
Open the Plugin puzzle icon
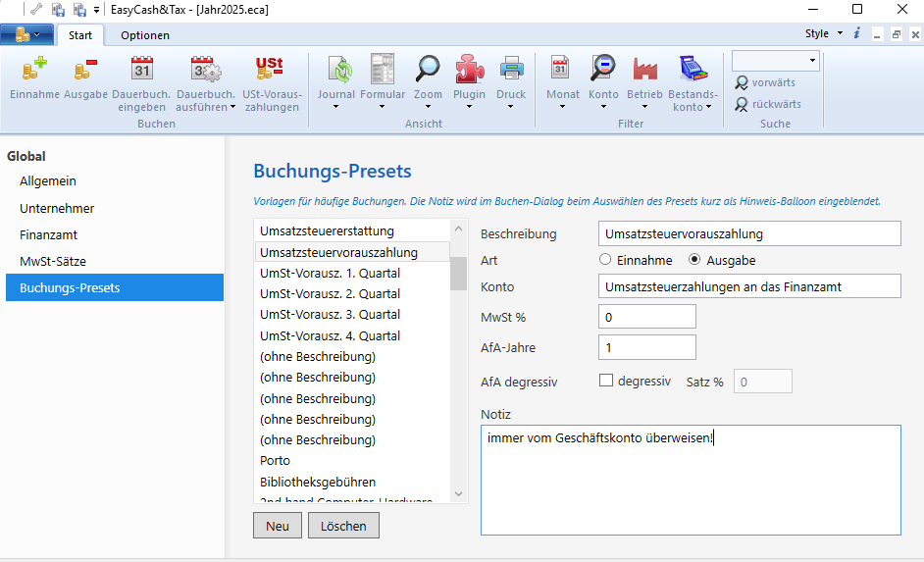tap(469, 69)
